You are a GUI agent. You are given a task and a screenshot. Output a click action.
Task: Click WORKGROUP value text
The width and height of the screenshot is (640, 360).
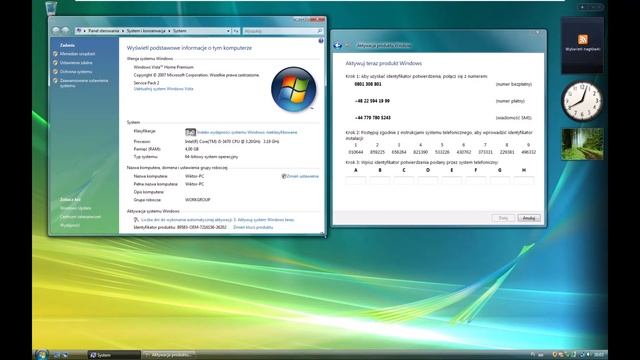coord(198,200)
